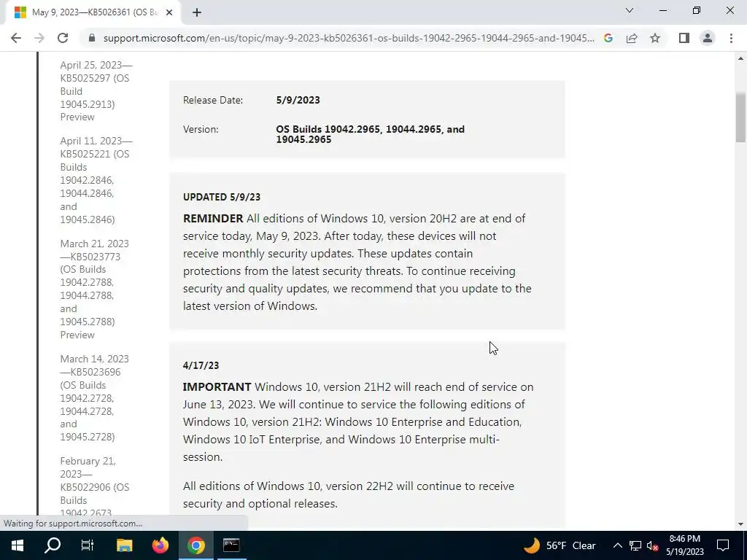Open the notification center icon
The image size is (747, 560).
(x=723, y=545)
